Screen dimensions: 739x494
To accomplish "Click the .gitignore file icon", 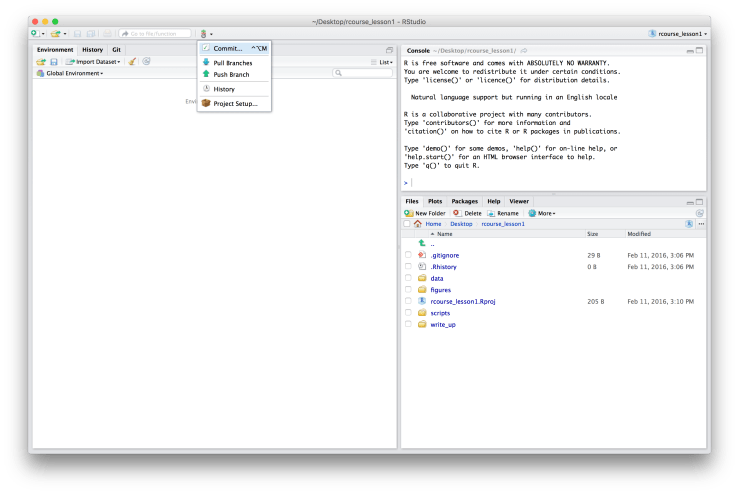I will coord(422,255).
